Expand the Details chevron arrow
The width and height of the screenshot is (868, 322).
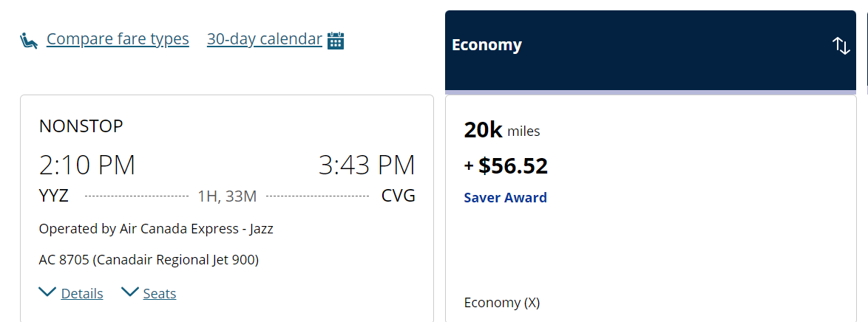coord(47,292)
